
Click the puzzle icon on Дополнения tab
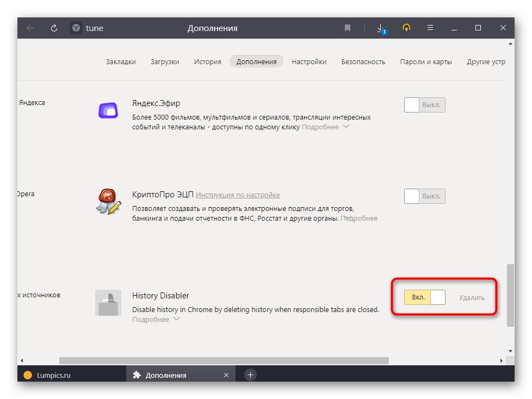137,375
